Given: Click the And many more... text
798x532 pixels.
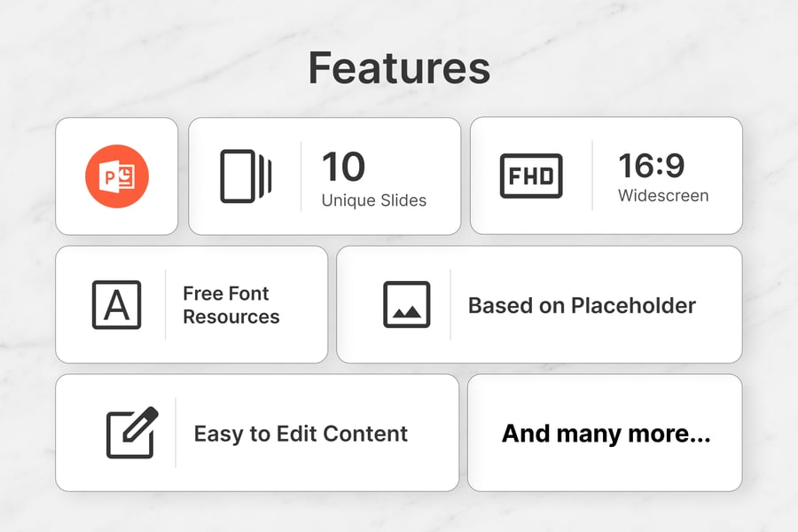Looking at the screenshot, I should tap(606, 434).
